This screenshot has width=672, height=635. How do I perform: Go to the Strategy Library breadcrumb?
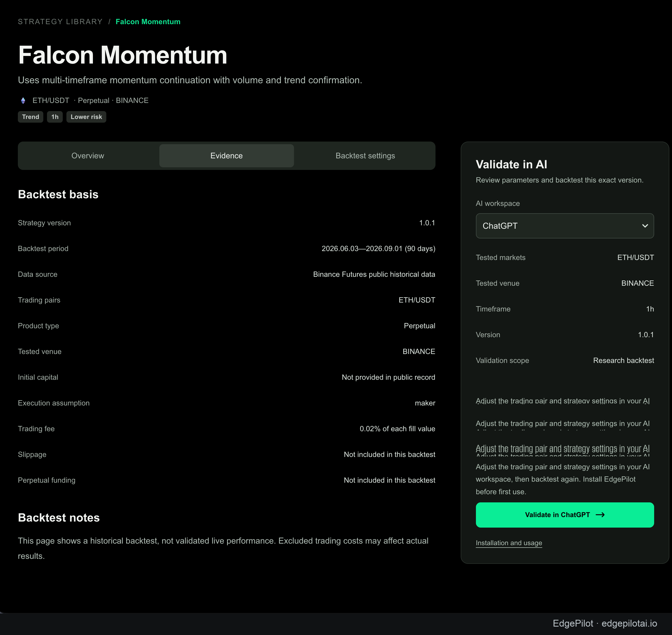point(60,22)
